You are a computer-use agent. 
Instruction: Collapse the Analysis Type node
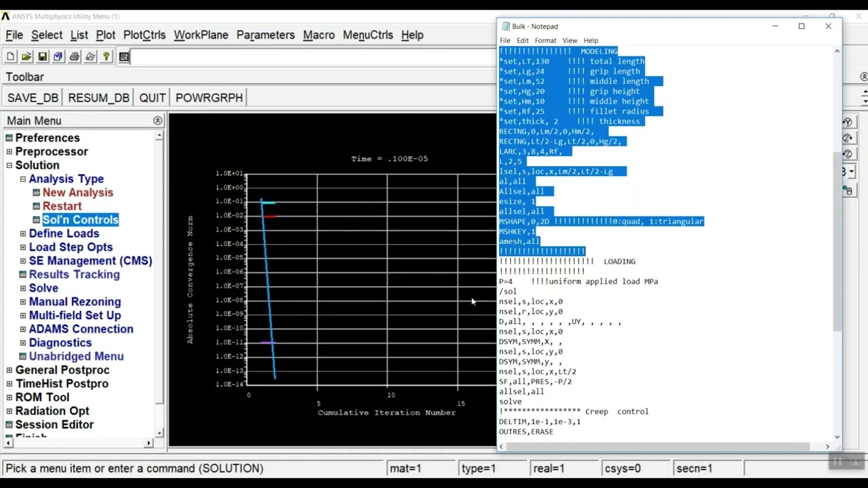point(23,179)
